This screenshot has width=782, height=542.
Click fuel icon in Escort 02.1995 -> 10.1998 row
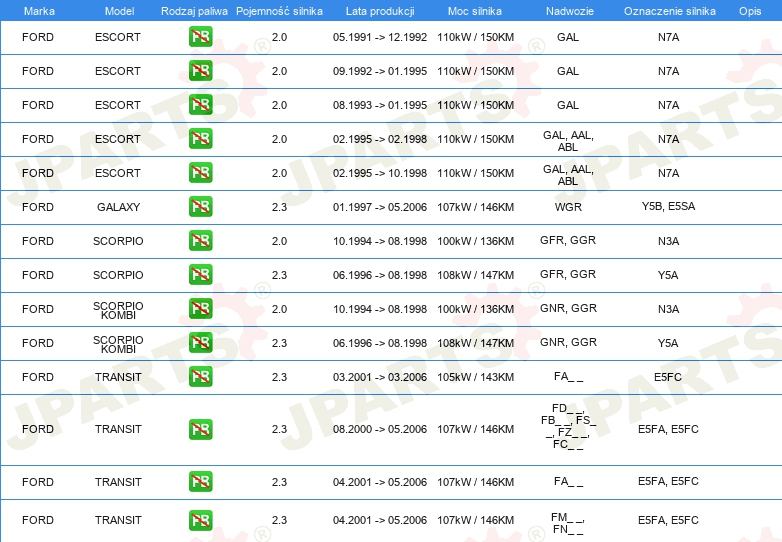point(200,173)
